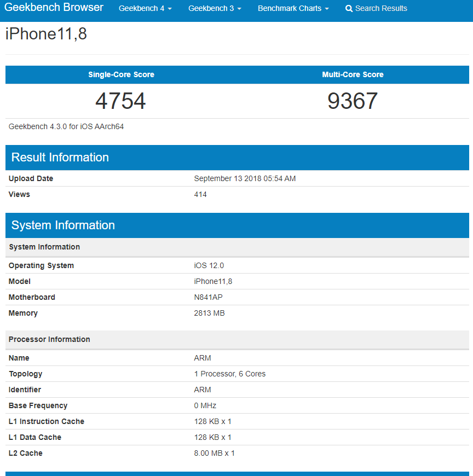Image resolution: width=473 pixels, height=476 pixels.
Task: Click the Result Information section header
Action: point(237,158)
